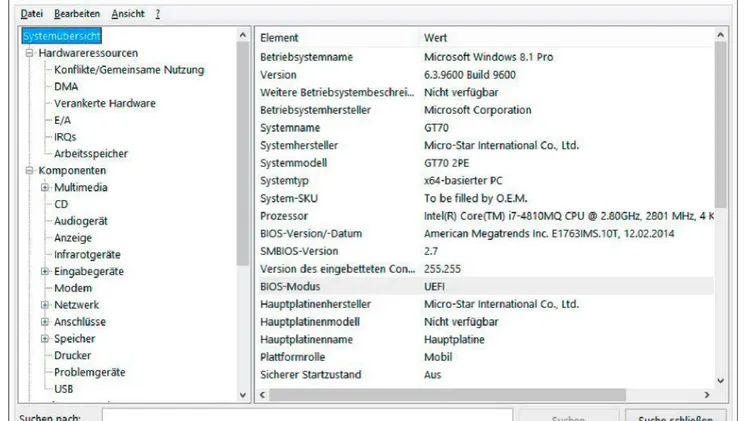
Task: Collapse the Komponenten node
Action: 29,170
